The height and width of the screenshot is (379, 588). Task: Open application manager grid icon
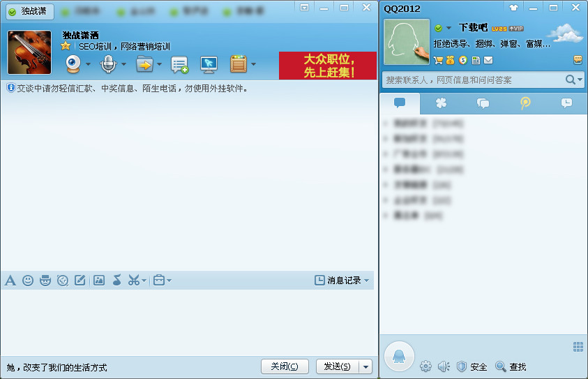pos(578,347)
